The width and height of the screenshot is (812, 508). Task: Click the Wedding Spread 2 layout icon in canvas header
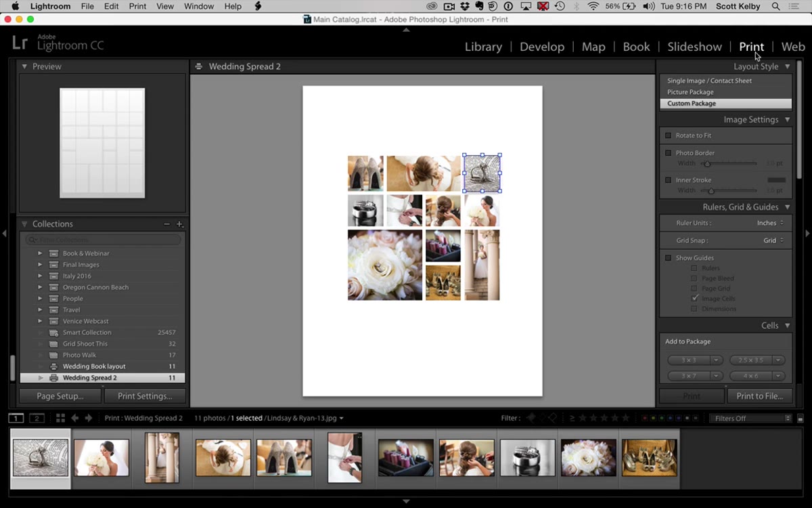(x=199, y=66)
